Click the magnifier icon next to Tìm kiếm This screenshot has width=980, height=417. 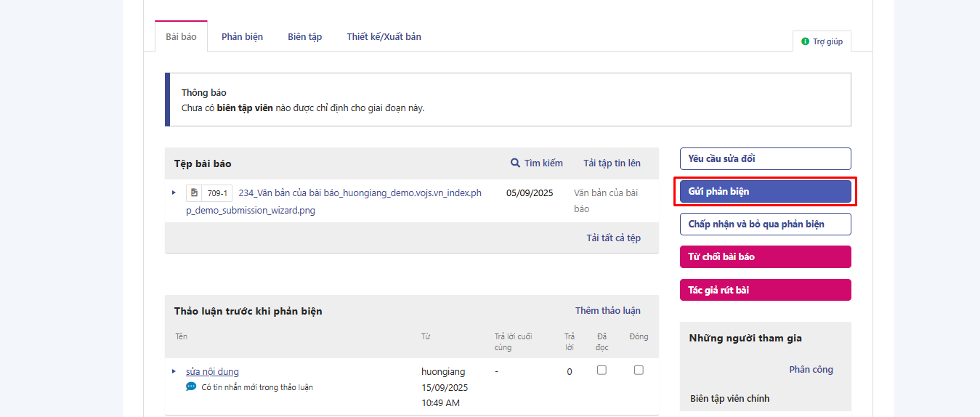pyautogui.click(x=515, y=163)
